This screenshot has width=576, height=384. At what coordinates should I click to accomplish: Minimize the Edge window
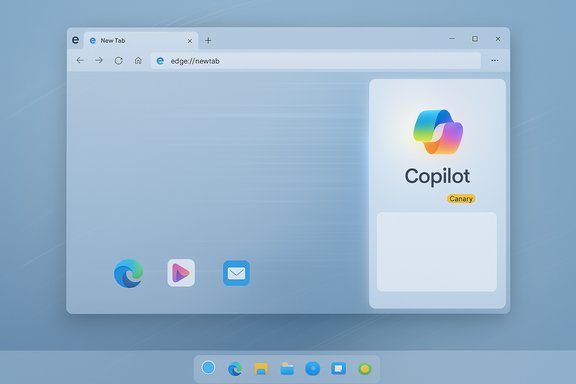coord(452,39)
